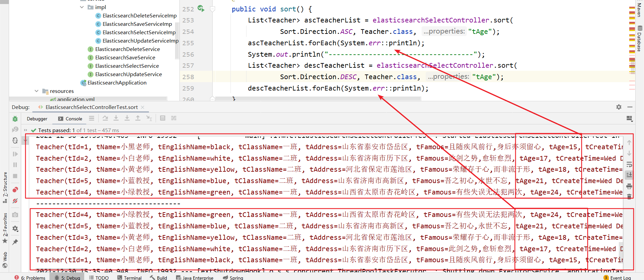Clear console with trash icon
The image size is (644, 280).
[x=629, y=197]
